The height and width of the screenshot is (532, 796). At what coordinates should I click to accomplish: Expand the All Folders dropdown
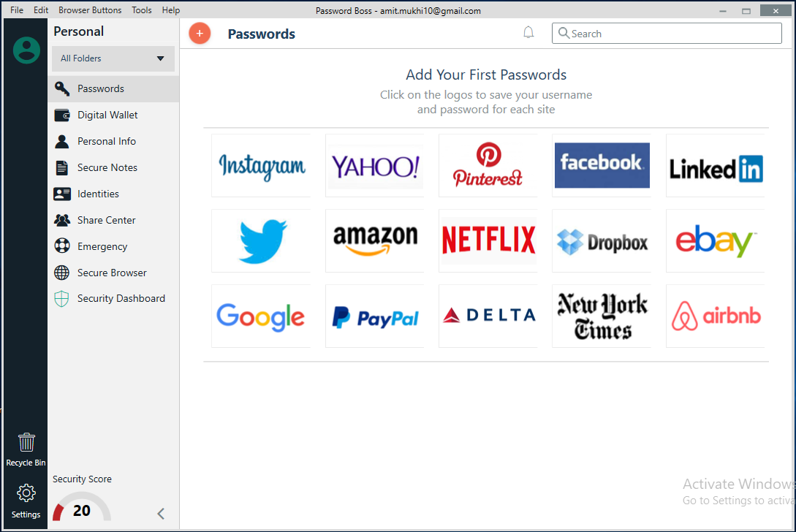113,58
